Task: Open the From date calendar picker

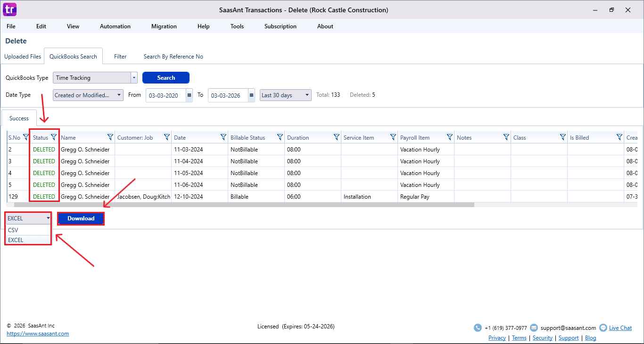Action: (x=190, y=95)
